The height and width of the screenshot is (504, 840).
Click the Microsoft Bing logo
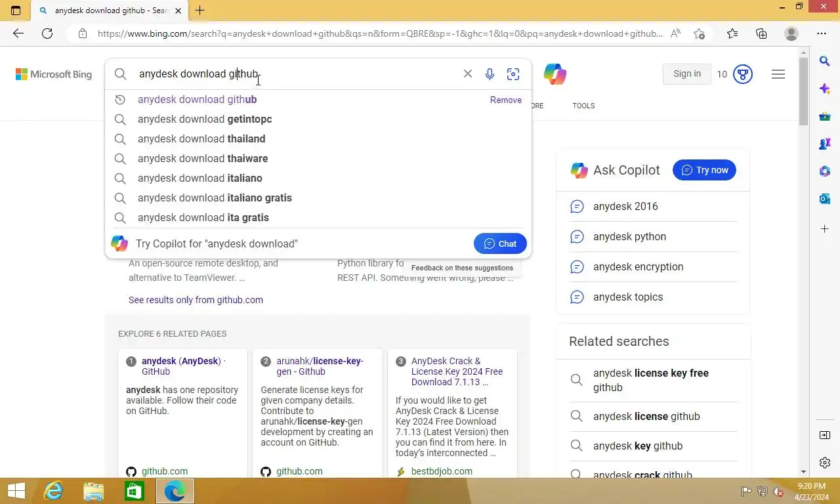(x=54, y=74)
